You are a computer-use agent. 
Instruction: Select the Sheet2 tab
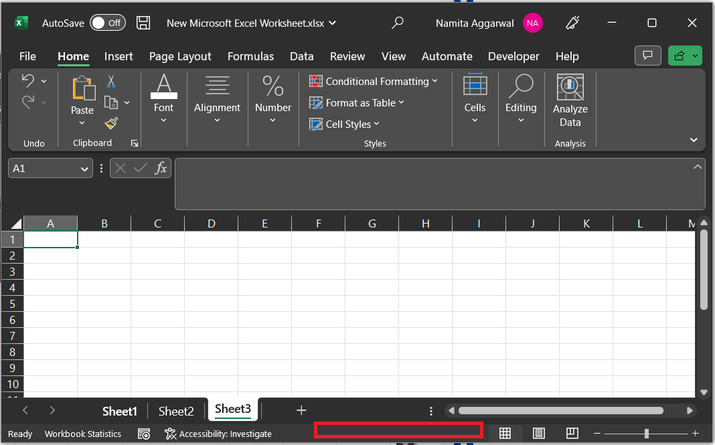point(176,411)
